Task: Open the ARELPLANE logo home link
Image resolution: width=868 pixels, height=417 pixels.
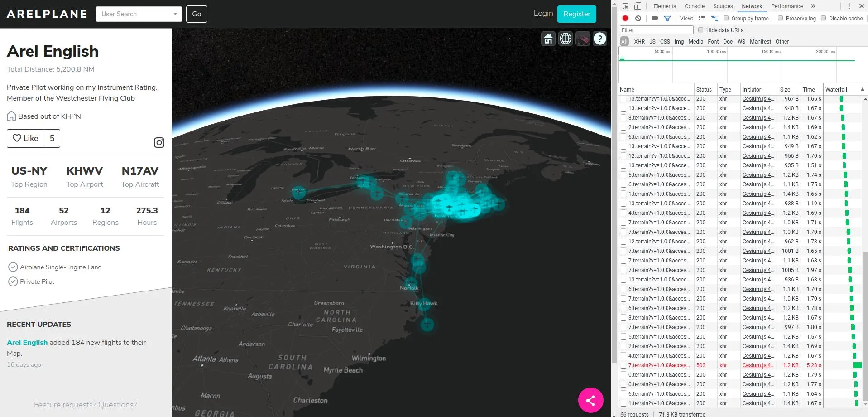Action: 47,14
